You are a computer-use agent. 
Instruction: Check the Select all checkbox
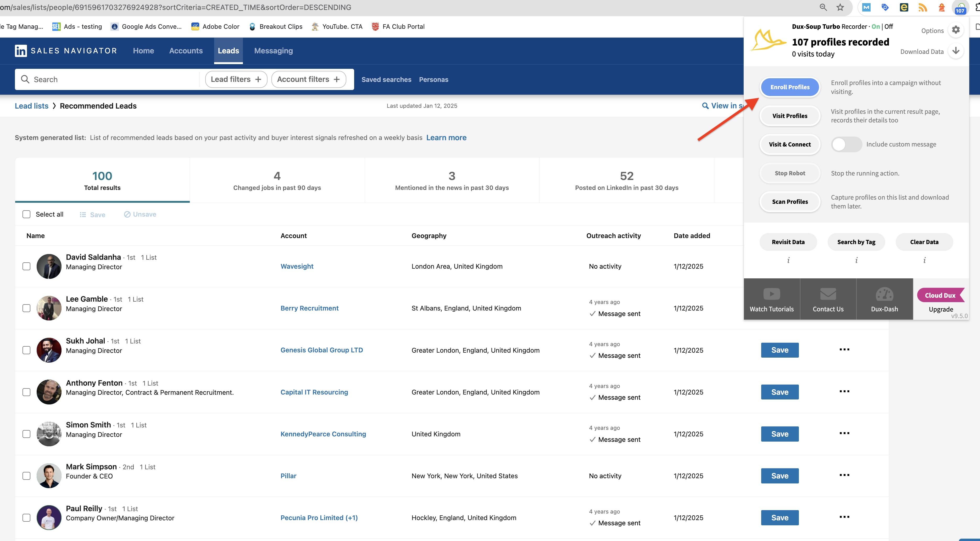coord(26,214)
